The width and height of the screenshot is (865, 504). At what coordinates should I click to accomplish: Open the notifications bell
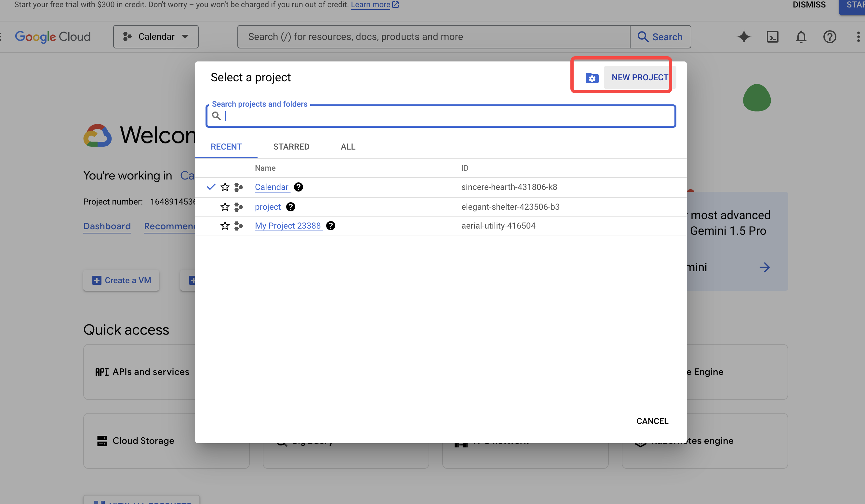click(x=801, y=37)
